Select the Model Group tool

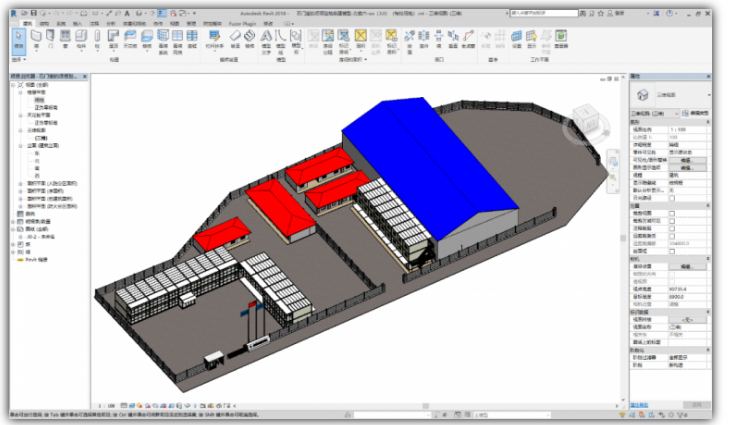pos(296,42)
